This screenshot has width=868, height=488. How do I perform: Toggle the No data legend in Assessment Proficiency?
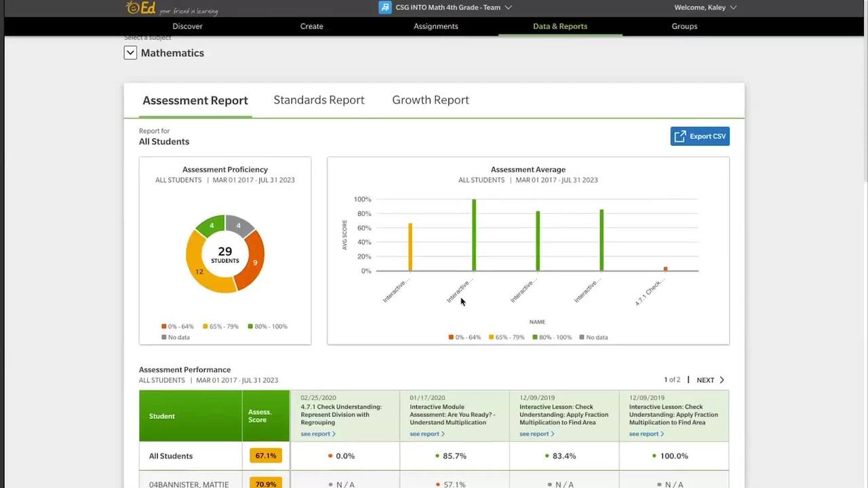[x=176, y=338]
